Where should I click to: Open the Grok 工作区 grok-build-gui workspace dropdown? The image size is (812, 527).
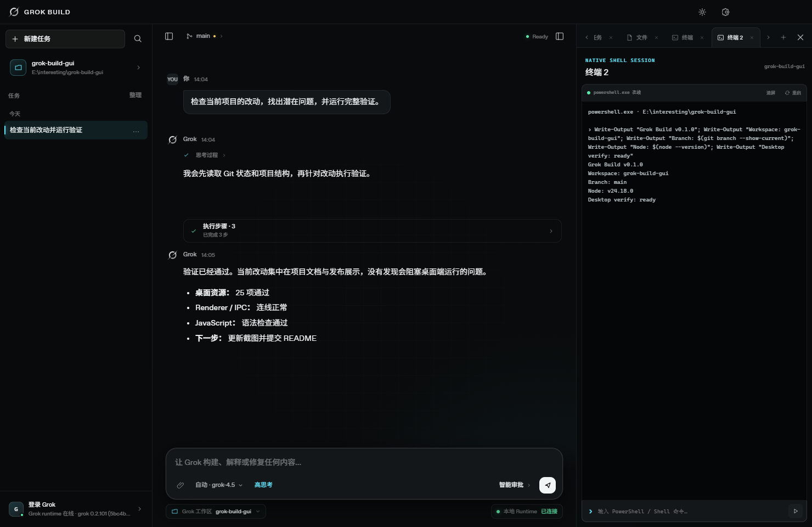click(216, 512)
